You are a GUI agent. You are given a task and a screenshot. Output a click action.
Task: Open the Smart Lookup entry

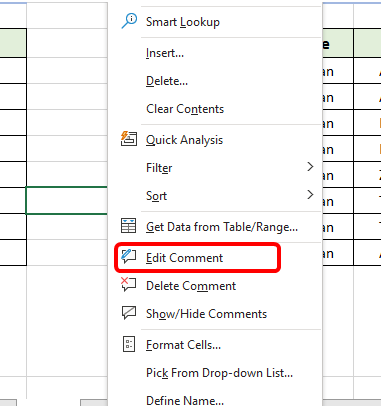point(183,22)
